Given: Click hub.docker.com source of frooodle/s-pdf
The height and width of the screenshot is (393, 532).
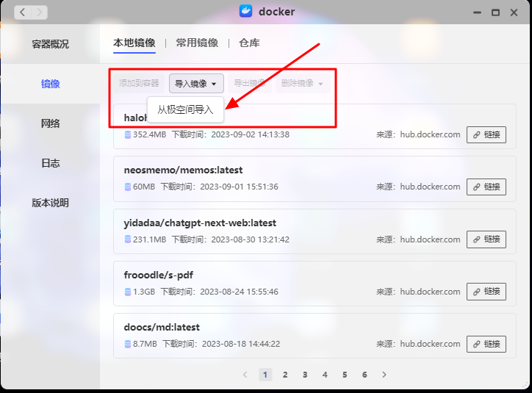Looking at the screenshot, I should tap(430, 292).
